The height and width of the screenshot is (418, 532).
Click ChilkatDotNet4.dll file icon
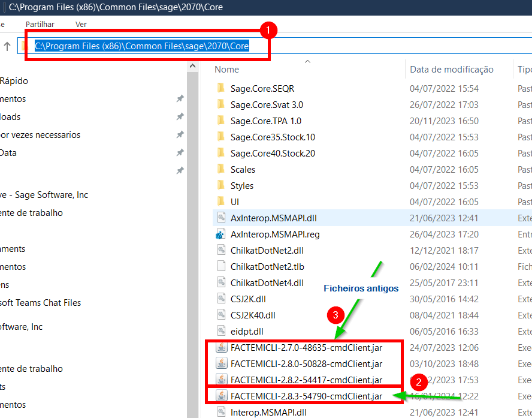tap(221, 282)
